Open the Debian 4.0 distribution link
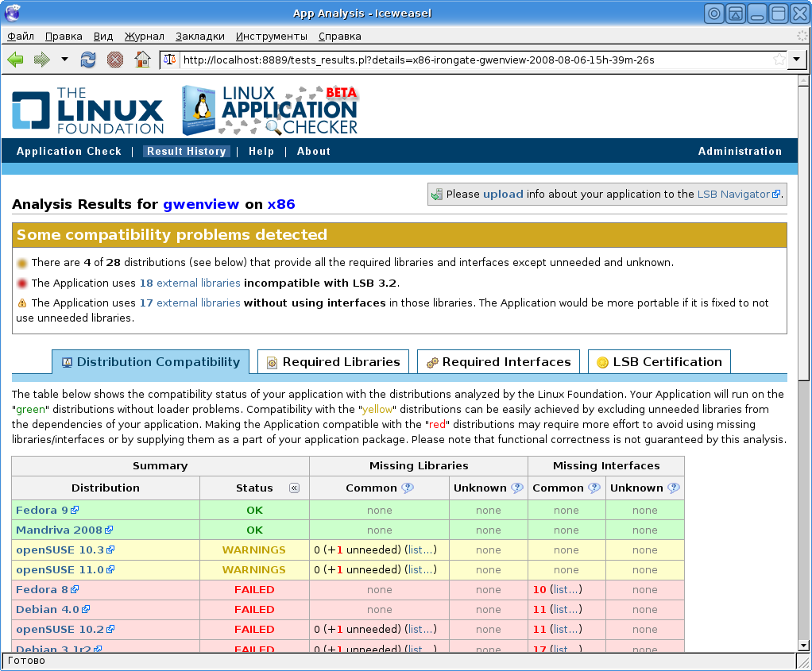The image size is (812, 671). tap(48, 609)
